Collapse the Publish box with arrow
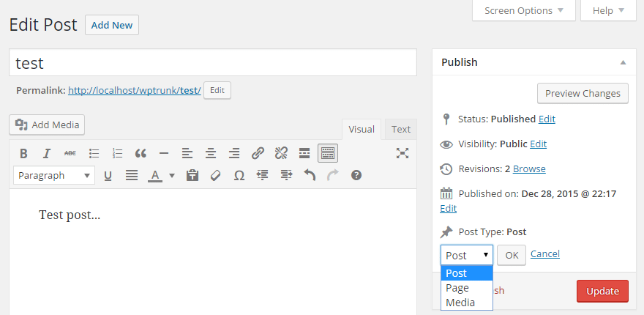 [x=623, y=63]
